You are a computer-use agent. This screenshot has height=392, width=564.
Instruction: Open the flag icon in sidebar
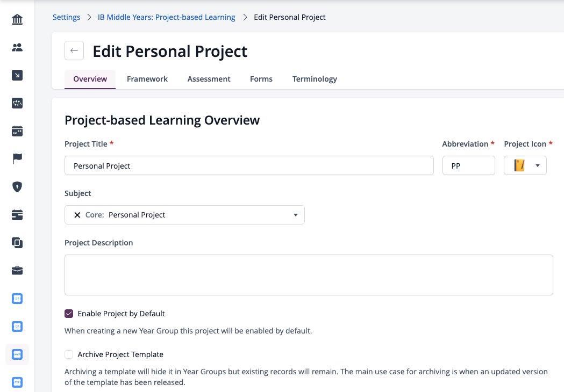[17, 158]
